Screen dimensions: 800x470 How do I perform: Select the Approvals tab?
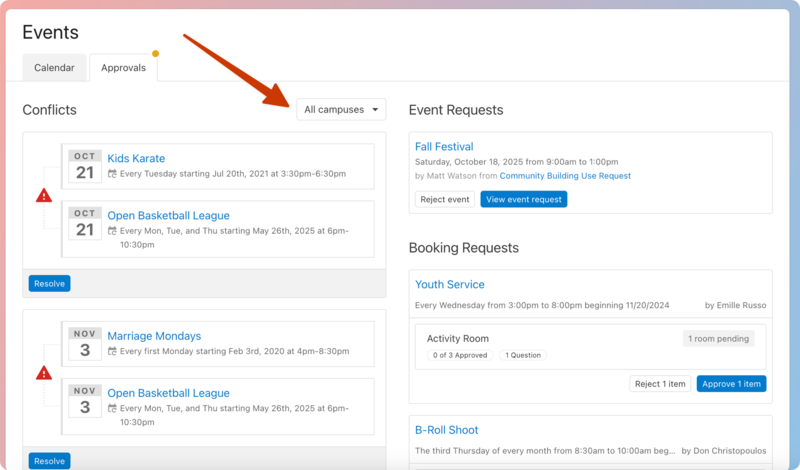123,68
